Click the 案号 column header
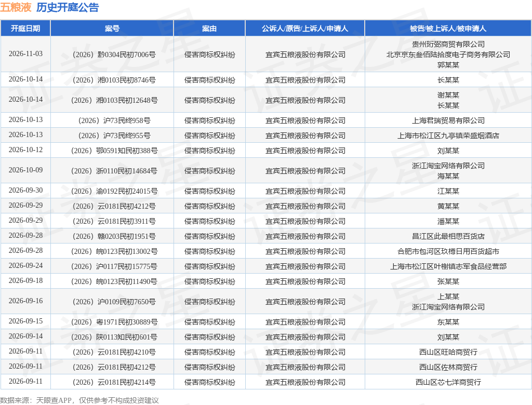The image size is (532, 405). pyautogui.click(x=112, y=29)
